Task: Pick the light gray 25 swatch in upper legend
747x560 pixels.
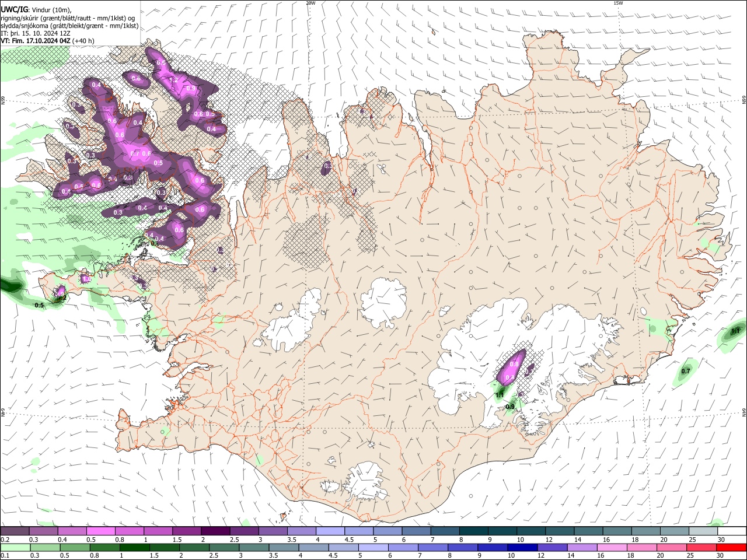Action: (x=703, y=531)
